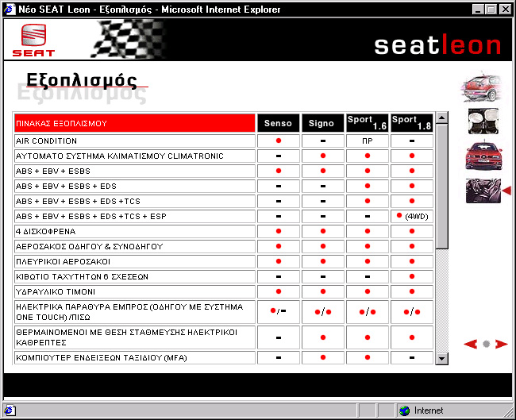Click the ΗΛΕΚΤΡΙΚΑ ΠΑΡΑΘΥΡΑ ΕΜΠΡΟΣ row label
Image resolution: width=516 pixels, height=420 pixels.
135,312
